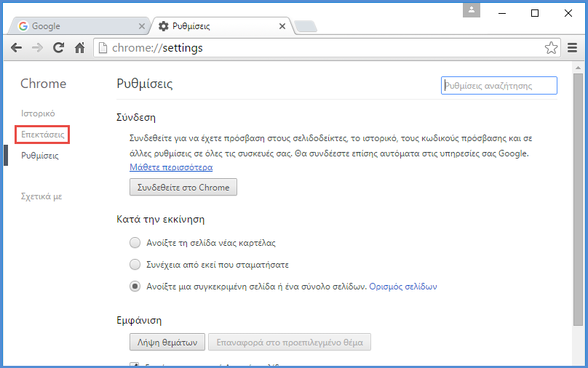This screenshot has height=368, width=588.
Task: Minimize the Chrome window
Action: [502, 13]
